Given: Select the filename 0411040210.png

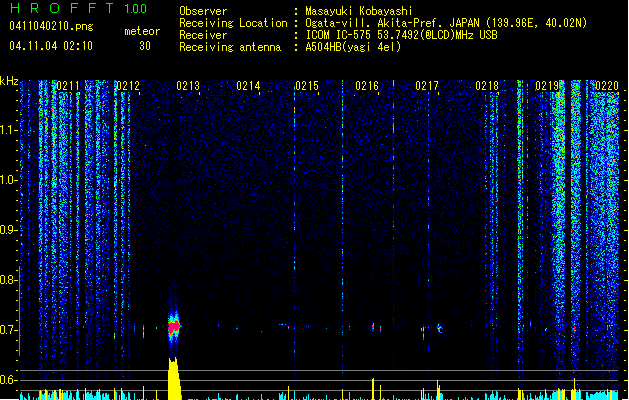Looking at the screenshot, I should pos(51,27).
